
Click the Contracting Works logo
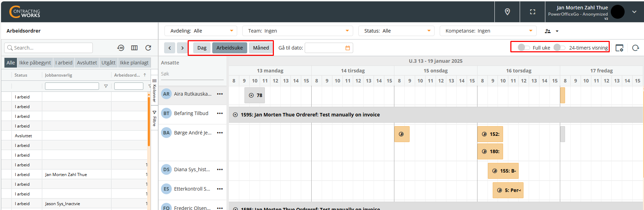click(x=25, y=12)
